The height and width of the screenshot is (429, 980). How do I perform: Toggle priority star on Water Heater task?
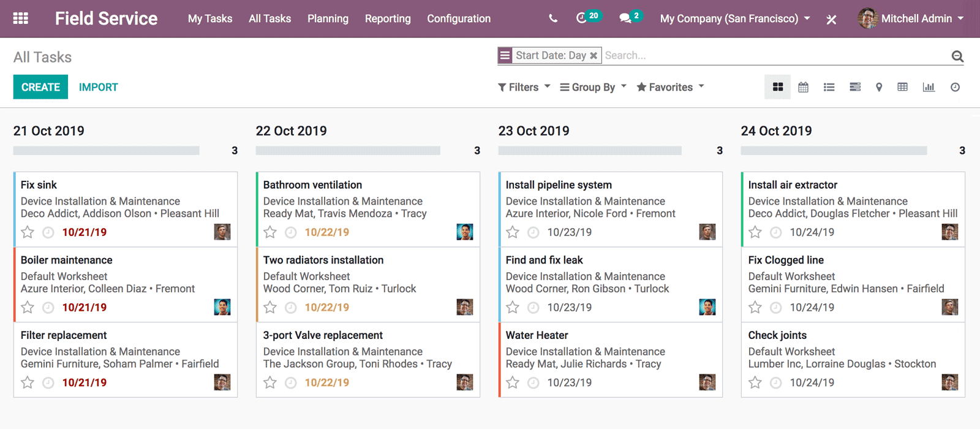click(x=513, y=382)
